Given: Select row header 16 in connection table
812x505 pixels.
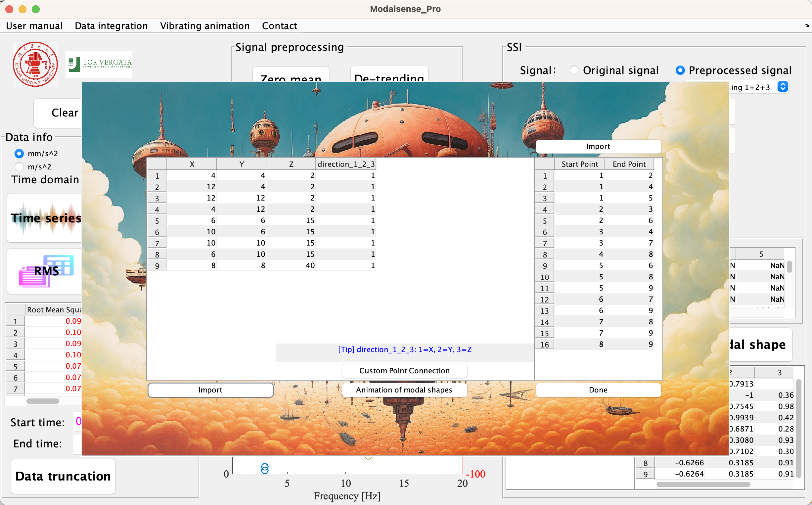Looking at the screenshot, I should [x=545, y=344].
